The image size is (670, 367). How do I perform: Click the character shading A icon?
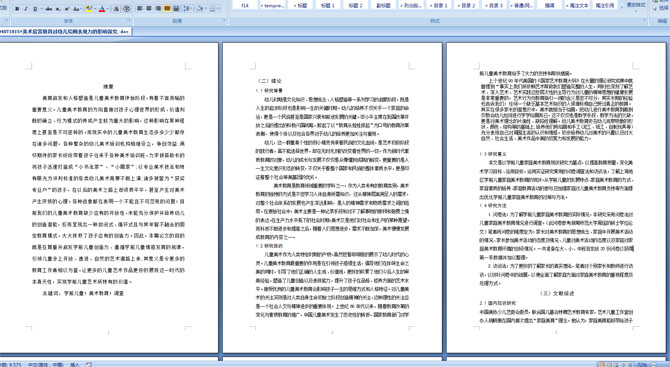click(x=116, y=9)
